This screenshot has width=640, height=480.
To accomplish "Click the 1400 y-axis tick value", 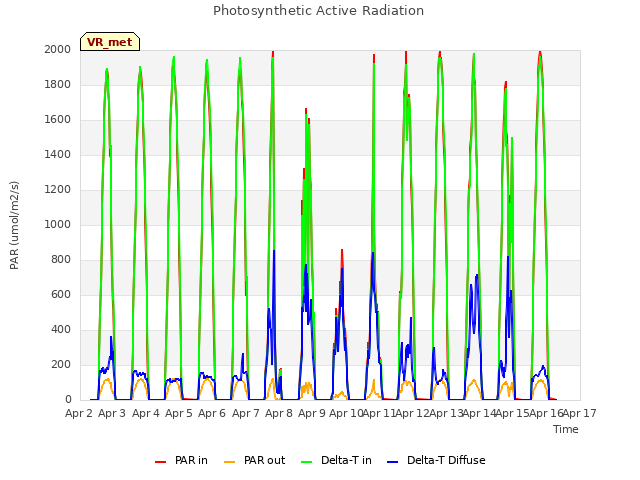I will click(58, 155).
